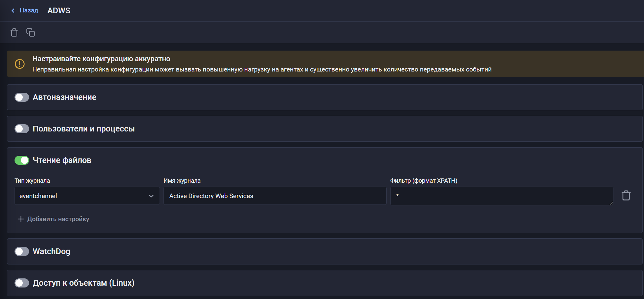Open the Тип журнала eventchannel dropdown
Screen dimensions: 644x299
click(87, 196)
